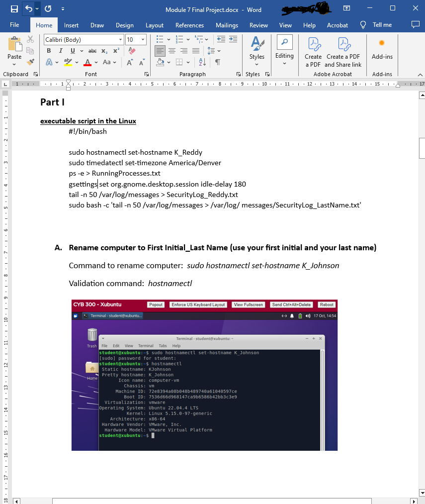Decrease font size with shrink font icon
Screen dimensions: 425x504
141,62
